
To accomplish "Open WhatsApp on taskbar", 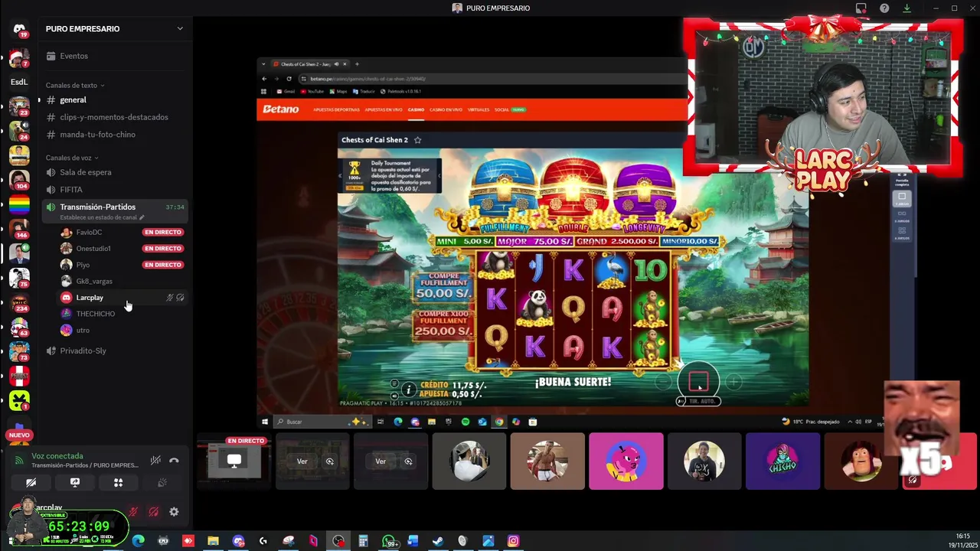I will point(389,541).
